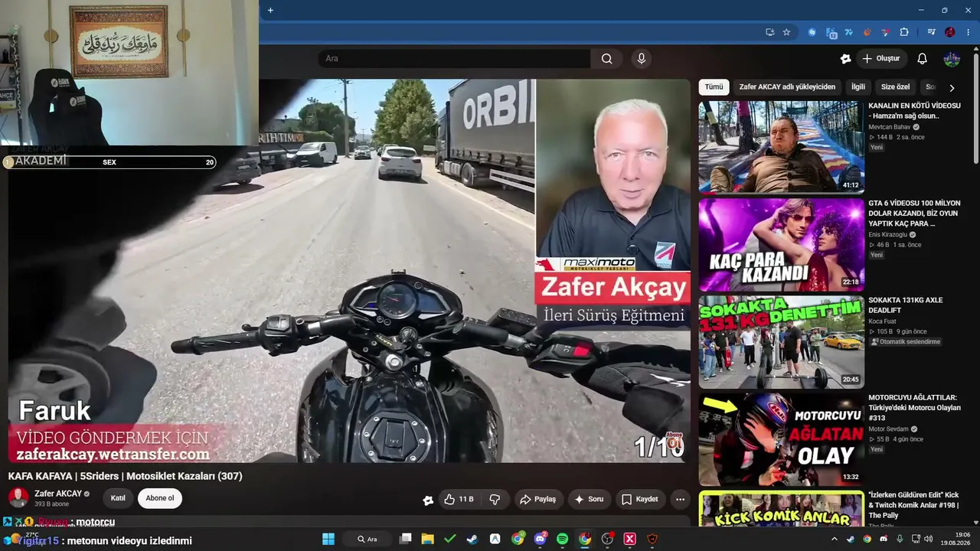Open a new browser tab
The height and width of the screenshot is (551, 980).
coord(270,10)
